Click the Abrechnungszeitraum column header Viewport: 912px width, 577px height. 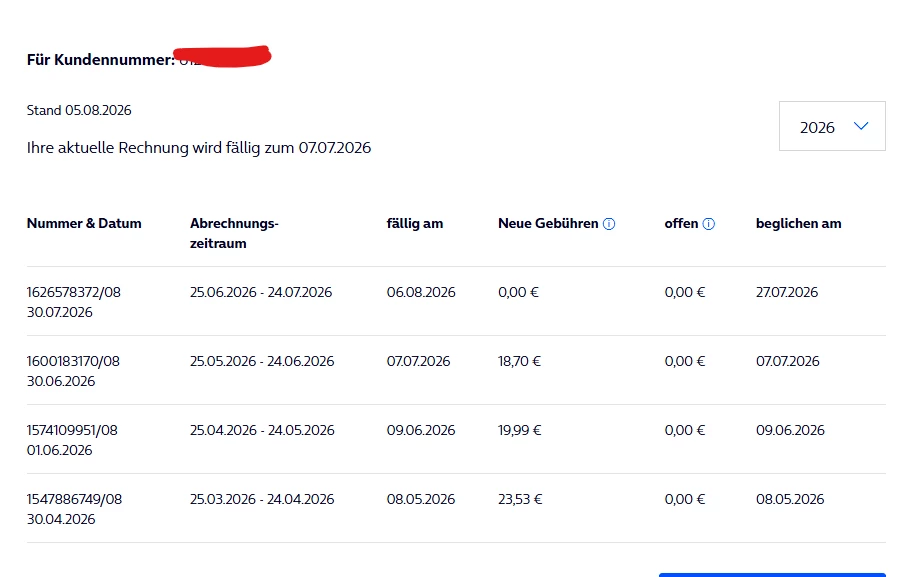point(234,233)
